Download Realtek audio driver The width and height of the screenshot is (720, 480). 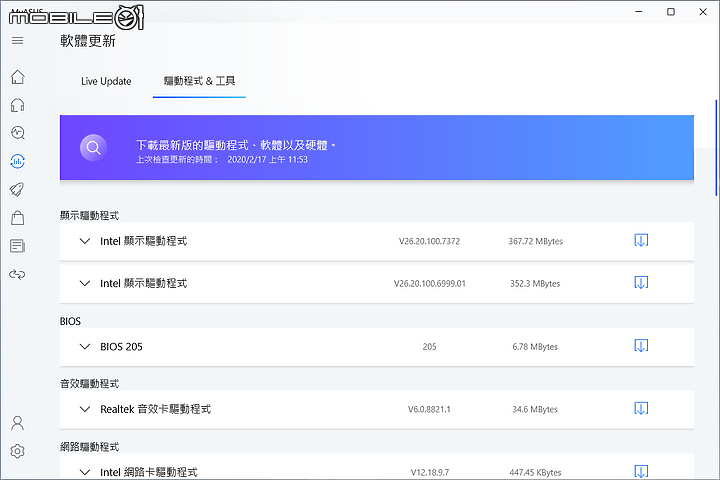click(641, 408)
